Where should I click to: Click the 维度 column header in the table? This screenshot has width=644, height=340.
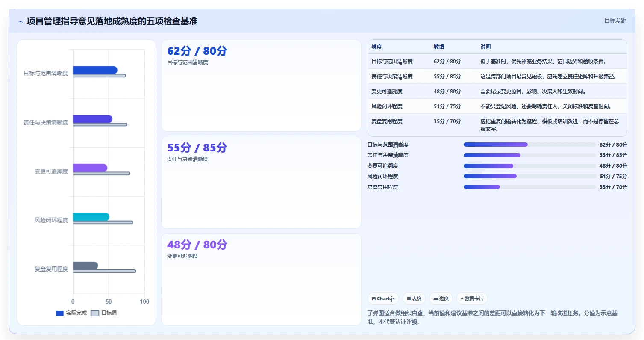376,47
